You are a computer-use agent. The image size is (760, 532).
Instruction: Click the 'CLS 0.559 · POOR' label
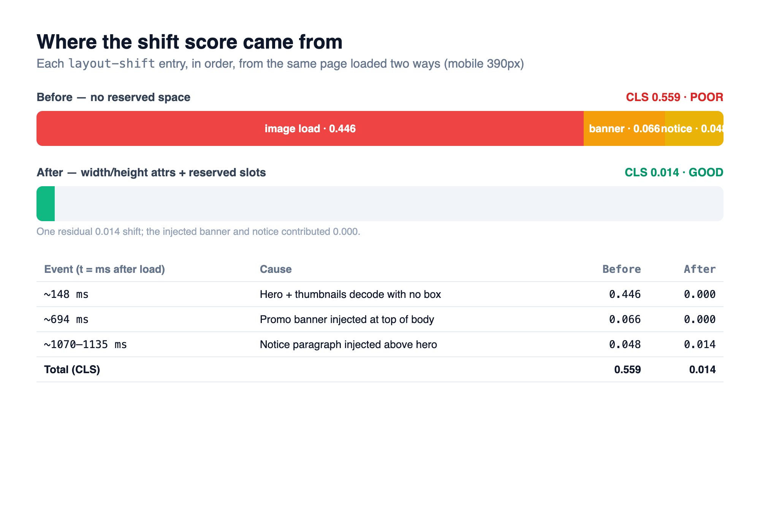pyautogui.click(x=674, y=97)
